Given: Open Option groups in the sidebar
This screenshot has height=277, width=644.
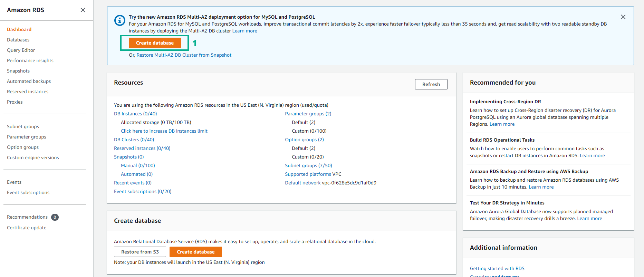Looking at the screenshot, I should (23, 147).
